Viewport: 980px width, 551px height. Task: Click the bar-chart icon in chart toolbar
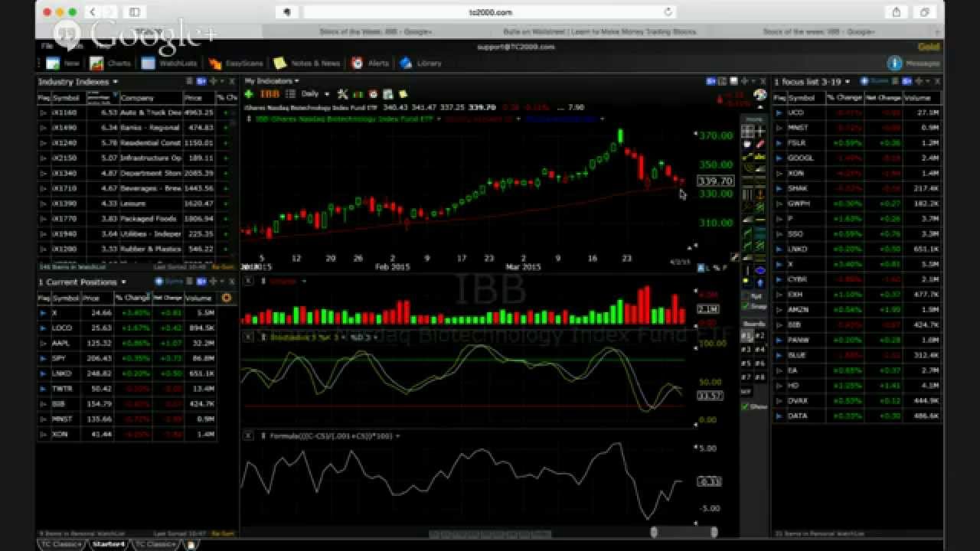(x=358, y=94)
